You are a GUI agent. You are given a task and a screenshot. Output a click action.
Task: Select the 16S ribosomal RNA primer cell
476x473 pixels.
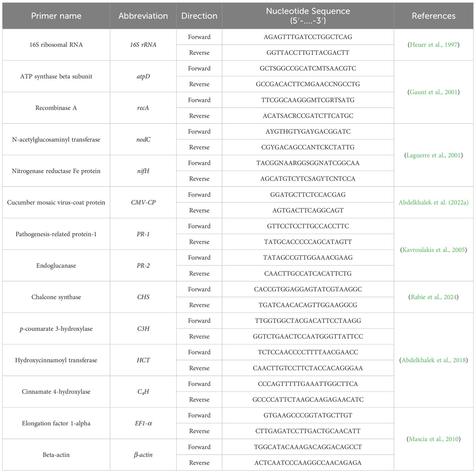point(56,45)
